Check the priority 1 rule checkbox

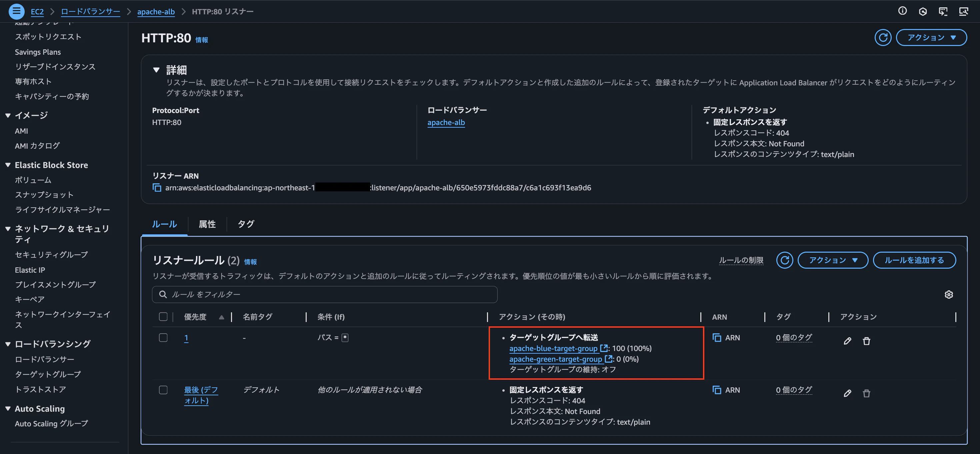pyautogui.click(x=163, y=338)
